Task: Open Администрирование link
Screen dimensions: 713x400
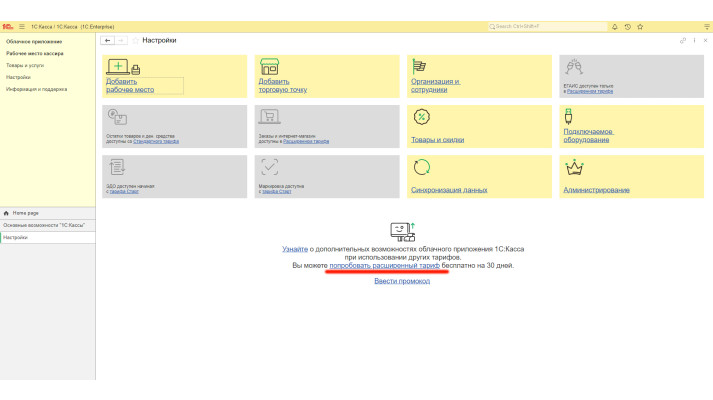Action: click(597, 190)
